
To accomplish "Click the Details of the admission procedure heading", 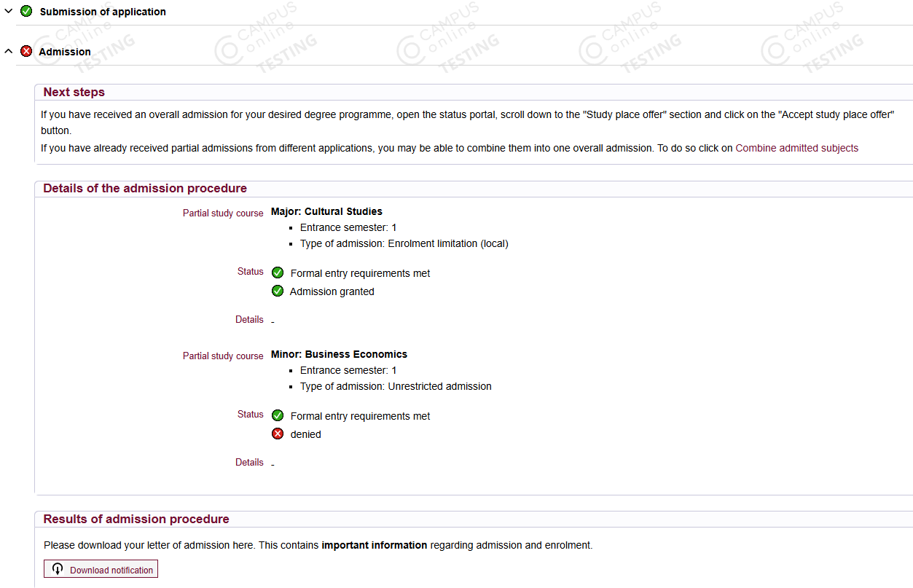I will pyautogui.click(x=145, y=189).
